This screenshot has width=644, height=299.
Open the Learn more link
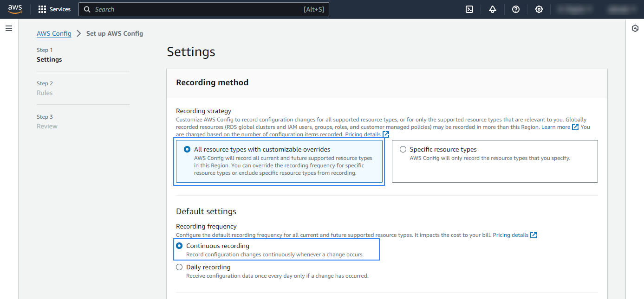click(556, 127)
